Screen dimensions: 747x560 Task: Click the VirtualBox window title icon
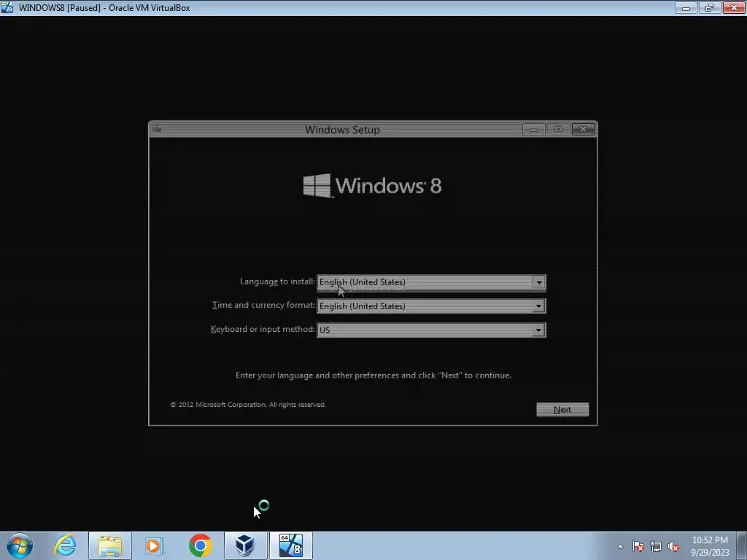(x=7, y=7)
